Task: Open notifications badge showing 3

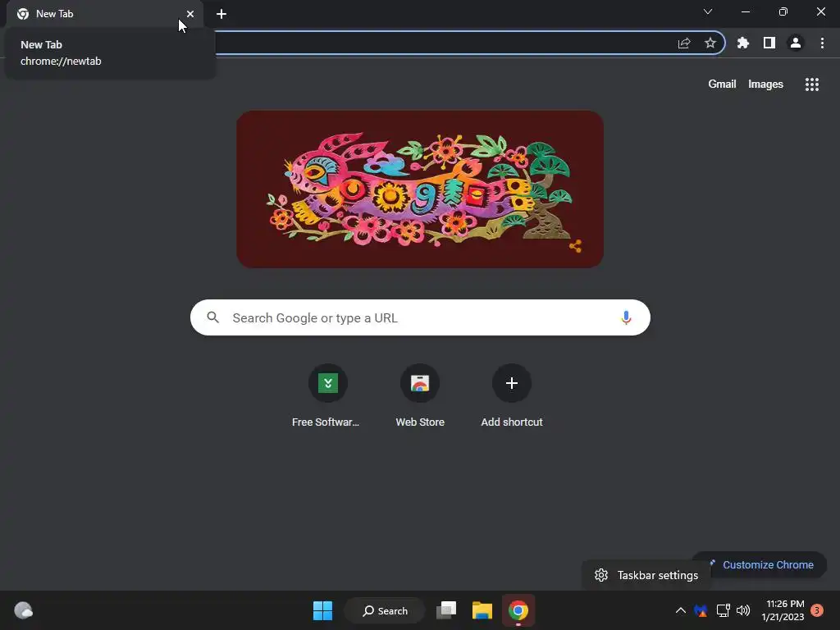Action: click(817, 610)
